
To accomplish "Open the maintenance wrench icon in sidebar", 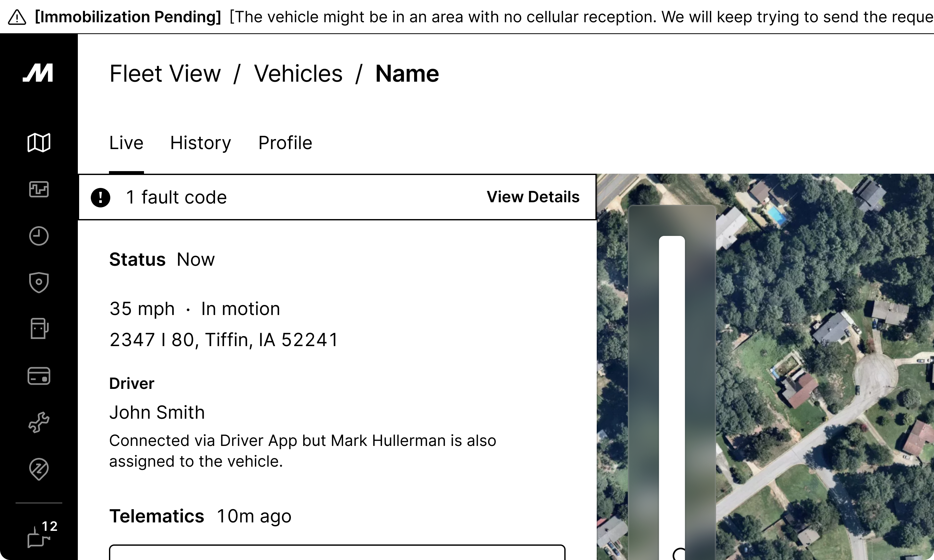I will [x=39, y=422].
